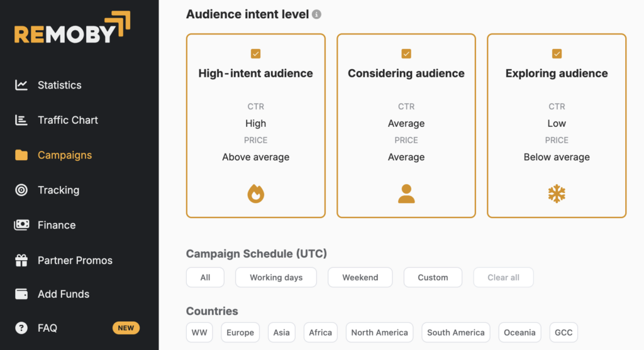Click the Remoby logo
The width and height of the screenshot is (644, 350).
pos(72,28)
